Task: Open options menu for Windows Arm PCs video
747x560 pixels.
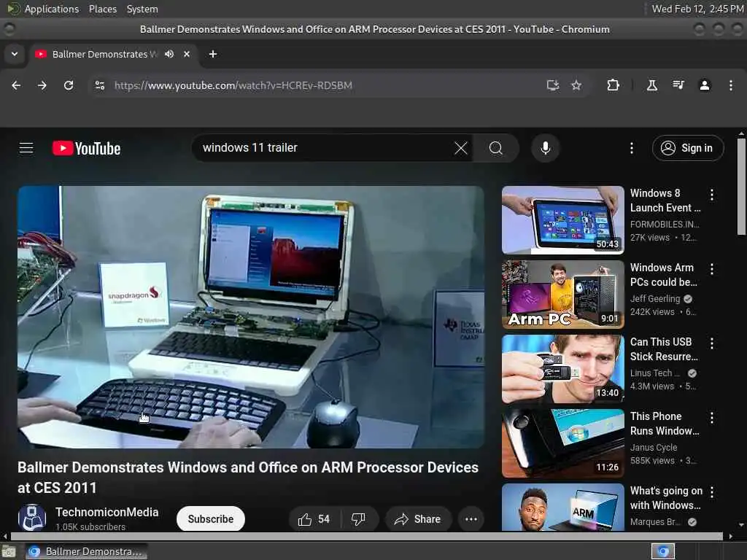Action: [712, 268]
